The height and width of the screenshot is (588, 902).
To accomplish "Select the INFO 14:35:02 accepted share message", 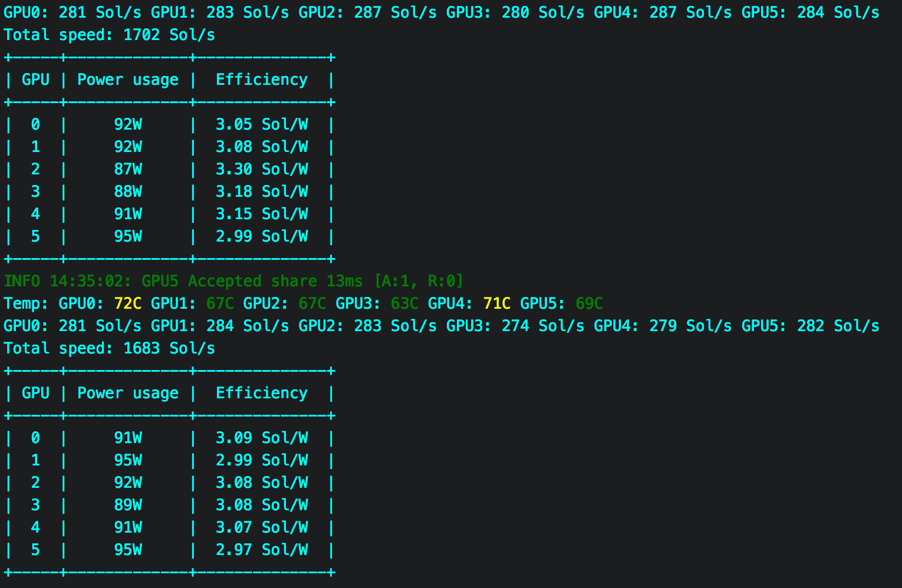I will (x=233, y=281).
